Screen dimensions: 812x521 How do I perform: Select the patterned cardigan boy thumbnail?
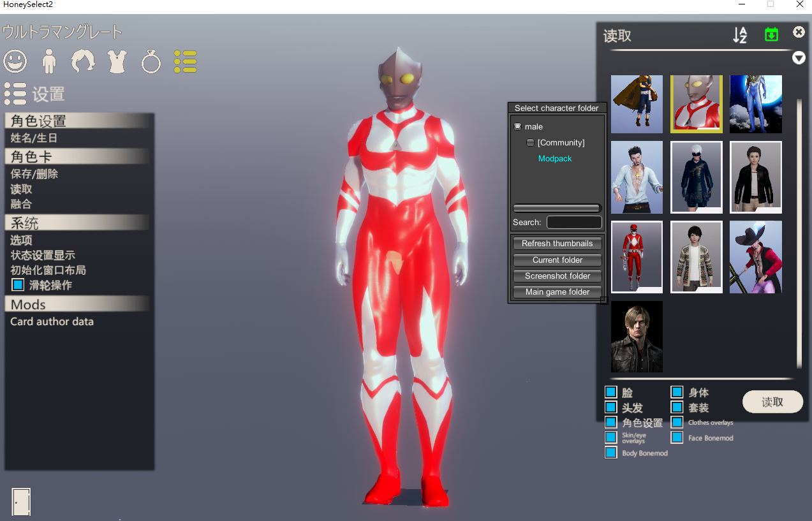(697, 257)
